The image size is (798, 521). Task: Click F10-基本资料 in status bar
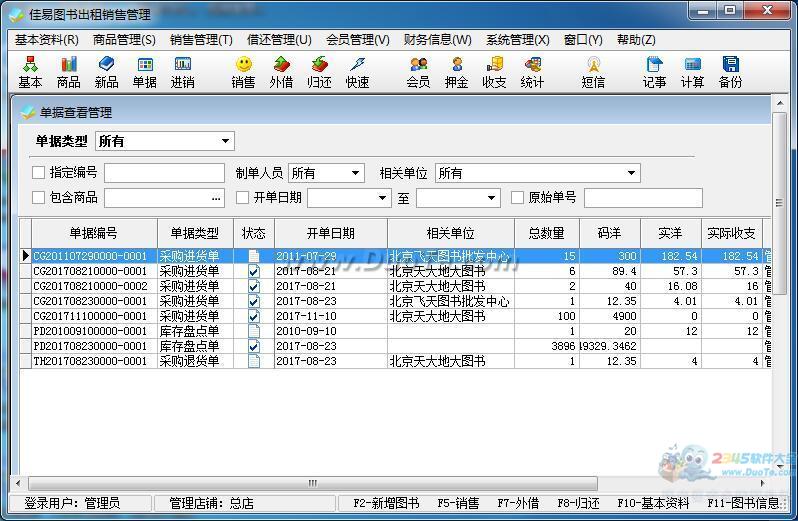(x=653, y=503)
